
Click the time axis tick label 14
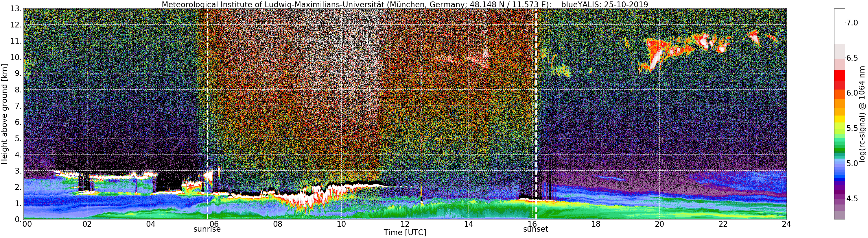[468, 224]
